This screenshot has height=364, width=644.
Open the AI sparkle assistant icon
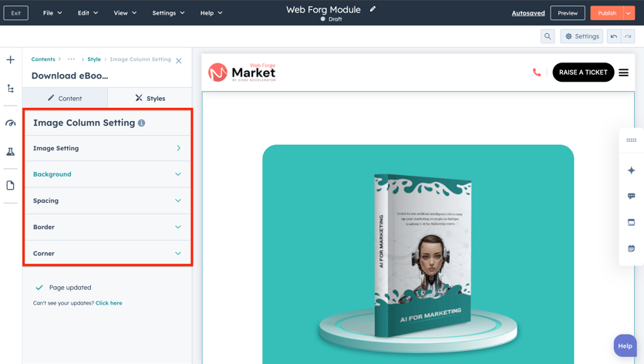(x=631, y=170)
